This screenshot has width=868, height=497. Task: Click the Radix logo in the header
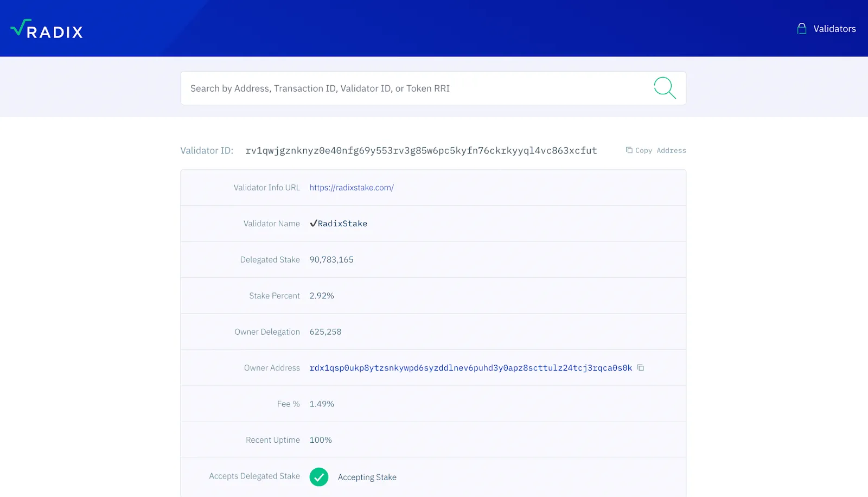point(47,29)
